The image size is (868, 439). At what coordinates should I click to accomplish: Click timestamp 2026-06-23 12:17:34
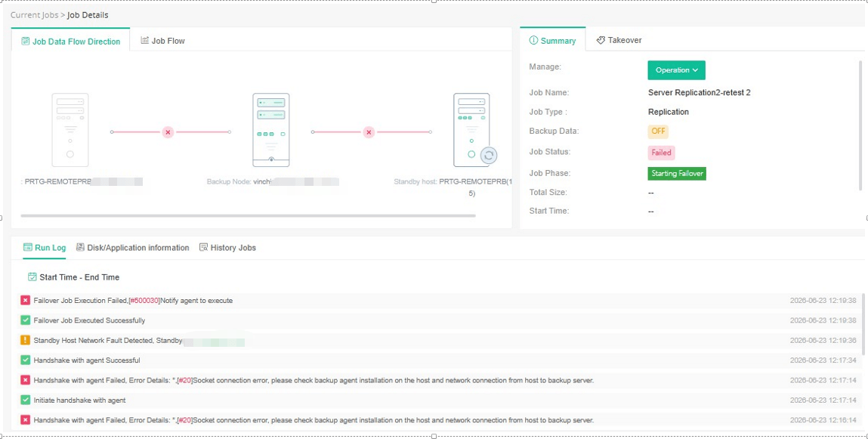coord(823,360)
